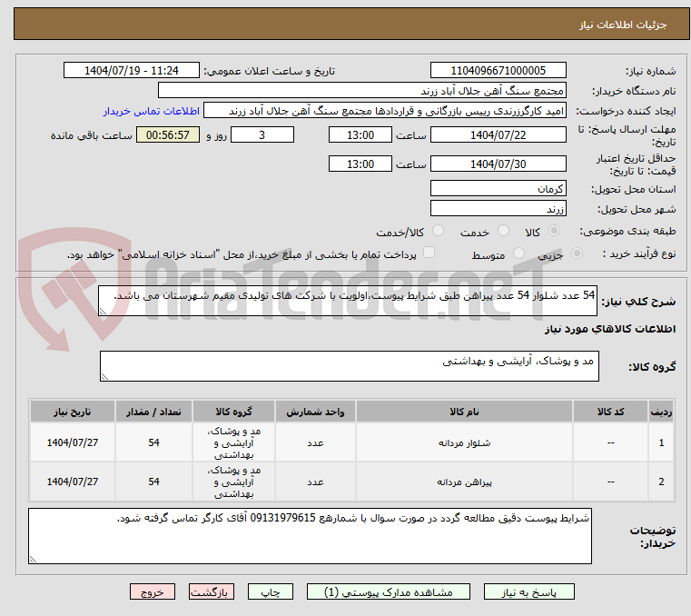The width and height of the screenshot is (691, 616).
Task: Click the 'استان محل تحویل' field showing کرمان
Action: (x=498, y=188)
